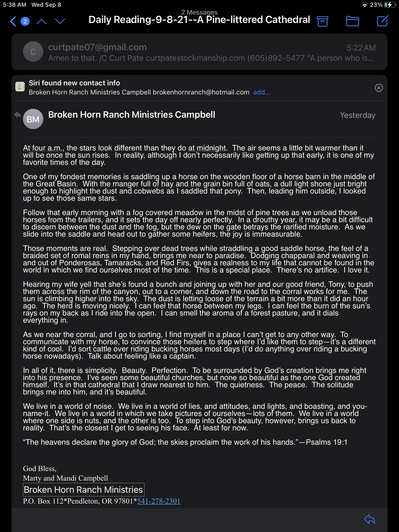The width and height of the screenshot is (399, 532).
Task: Open the move to folder icon
Action: click(x=352, y=21)
